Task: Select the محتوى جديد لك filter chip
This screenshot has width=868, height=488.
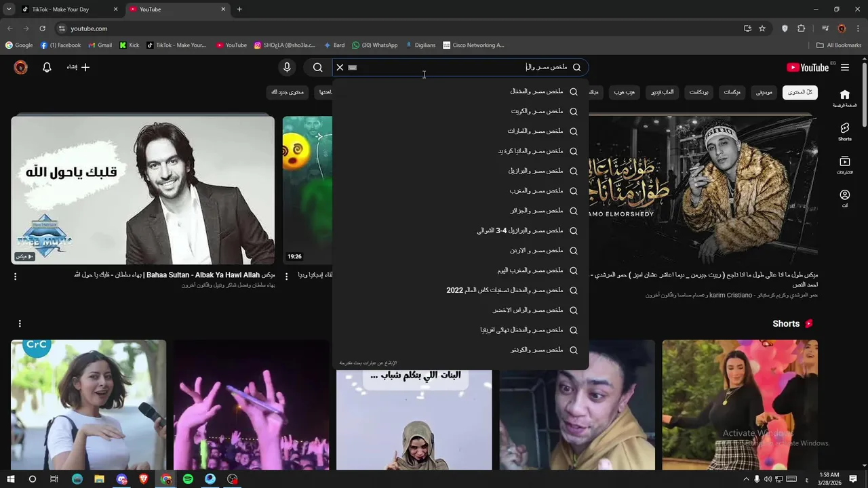Action: tap(288, 92)
